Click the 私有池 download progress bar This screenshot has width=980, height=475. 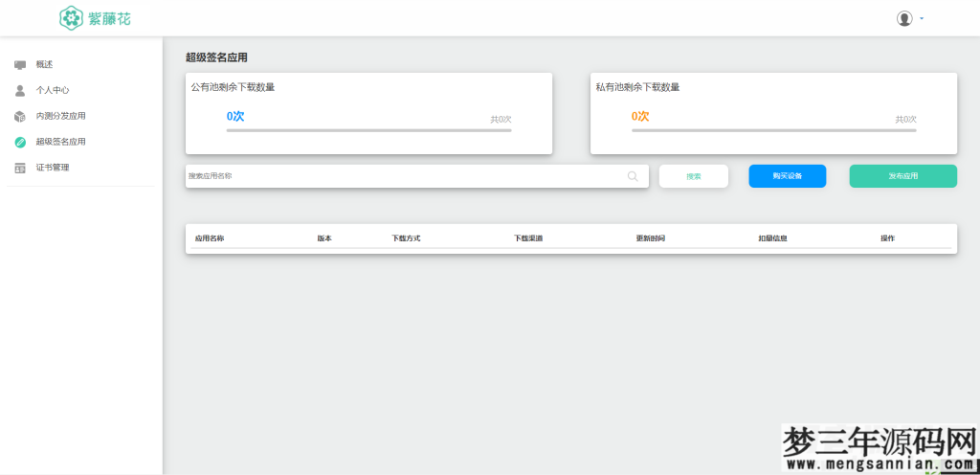pos(773,130)
